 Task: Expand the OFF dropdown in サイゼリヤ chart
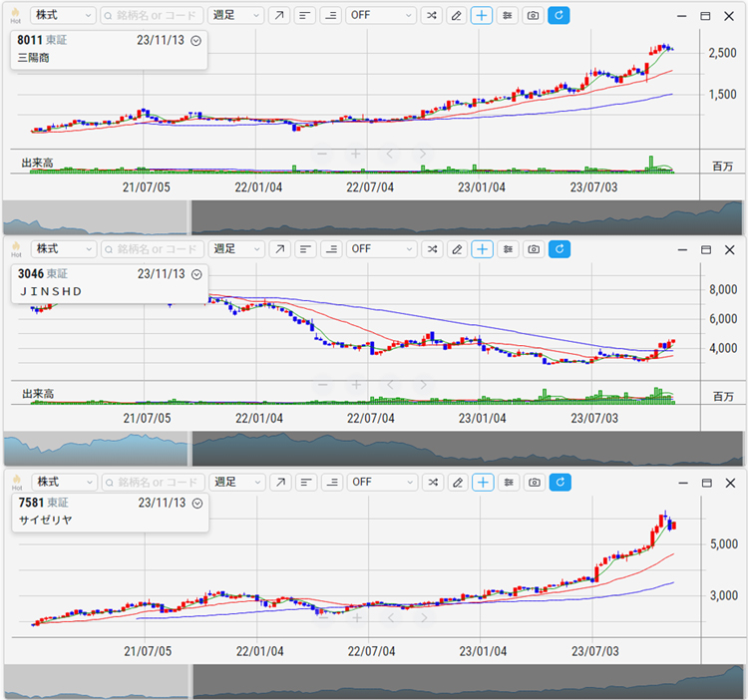coord(381,483)
